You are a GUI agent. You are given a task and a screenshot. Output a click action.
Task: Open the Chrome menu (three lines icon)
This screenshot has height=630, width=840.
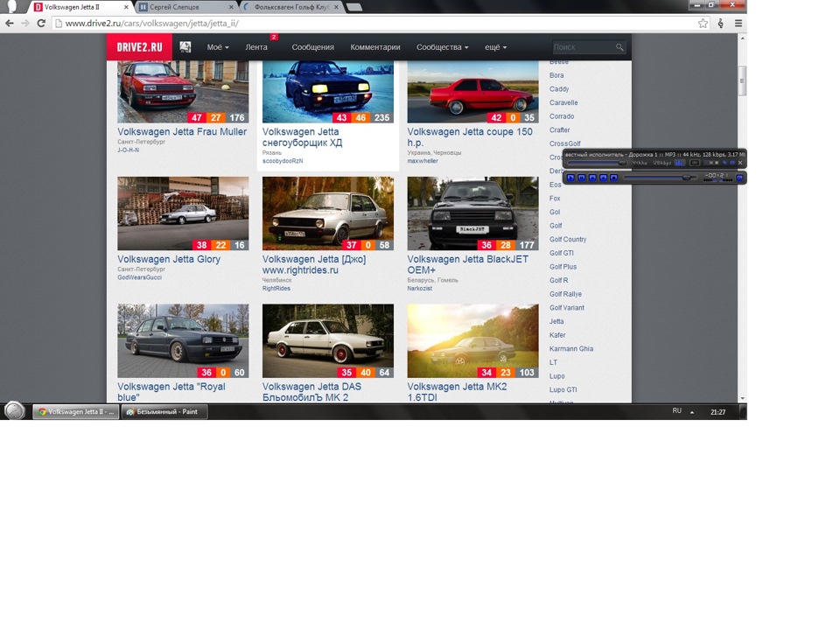[x=738, y=23]
